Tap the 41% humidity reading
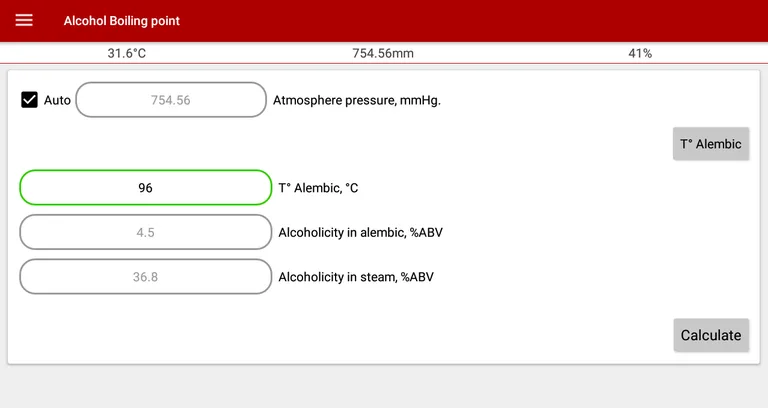Image resolution: width=768 pixels, height=408 pixels. click(x=640, y=53)
